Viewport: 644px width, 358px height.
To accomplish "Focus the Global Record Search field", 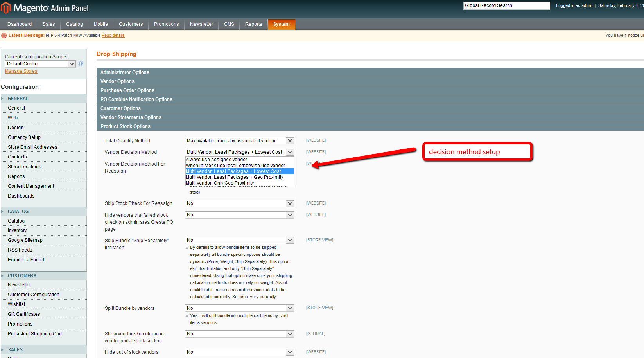I will point(507,5).
